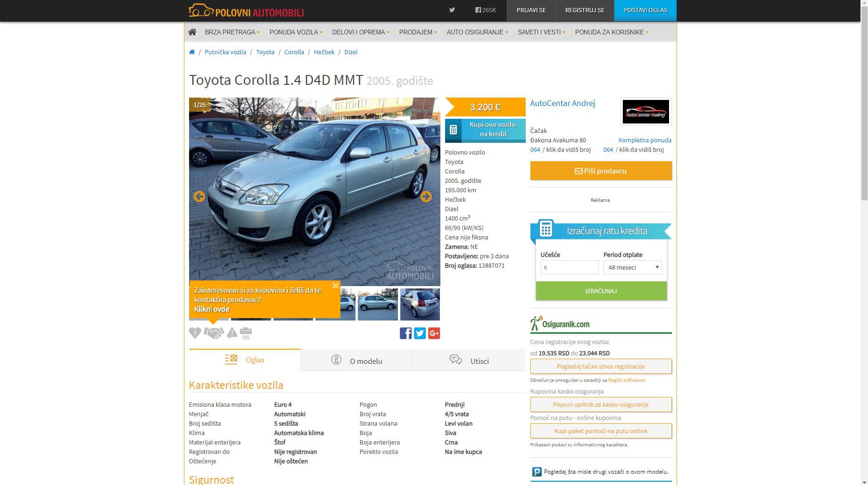The height and width of the screenshot is (485, 868).
Task: Switch to the Utisci tab
Action: [469, 361]
